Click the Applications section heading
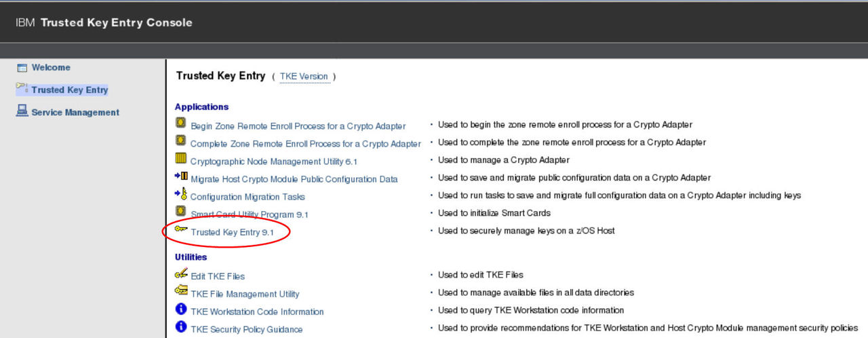The image size is (868, 338). tap(201, 107)
